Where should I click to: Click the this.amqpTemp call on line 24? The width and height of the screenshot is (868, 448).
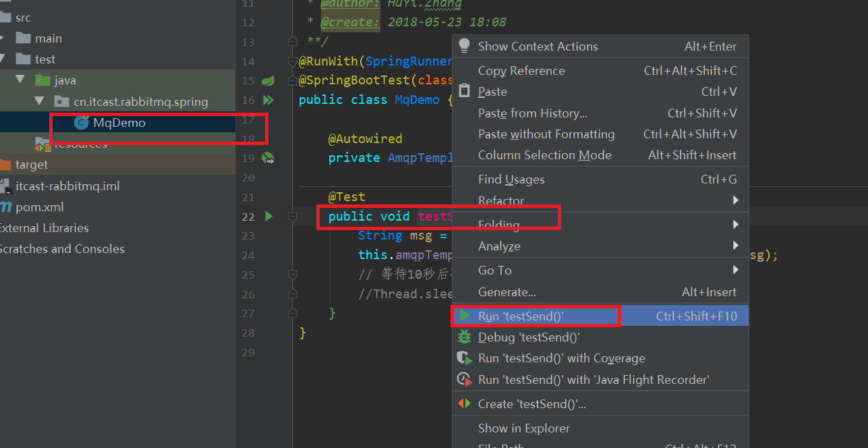tap(405, 255)
